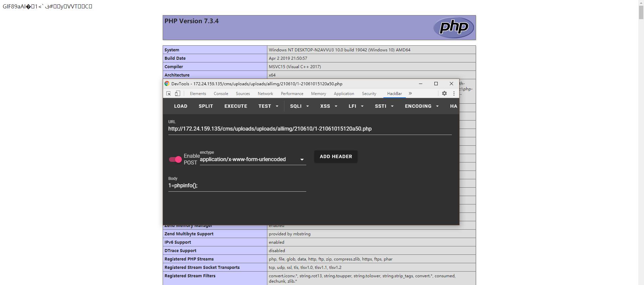Click the ADD HEADER button

pos(336,156)
